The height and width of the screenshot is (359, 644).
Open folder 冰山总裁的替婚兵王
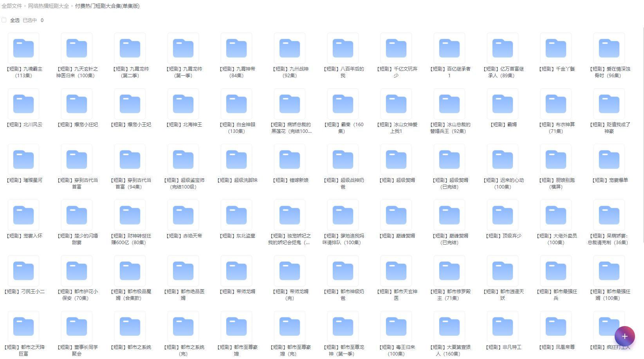pyautogui.click(x=449, y=104)
